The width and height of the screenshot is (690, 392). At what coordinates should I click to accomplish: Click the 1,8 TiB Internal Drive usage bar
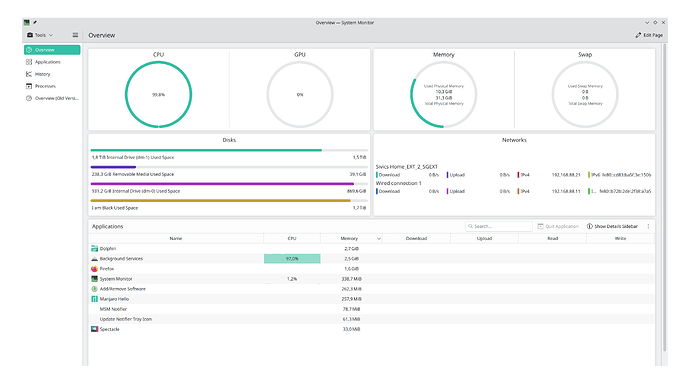[229, 150]
